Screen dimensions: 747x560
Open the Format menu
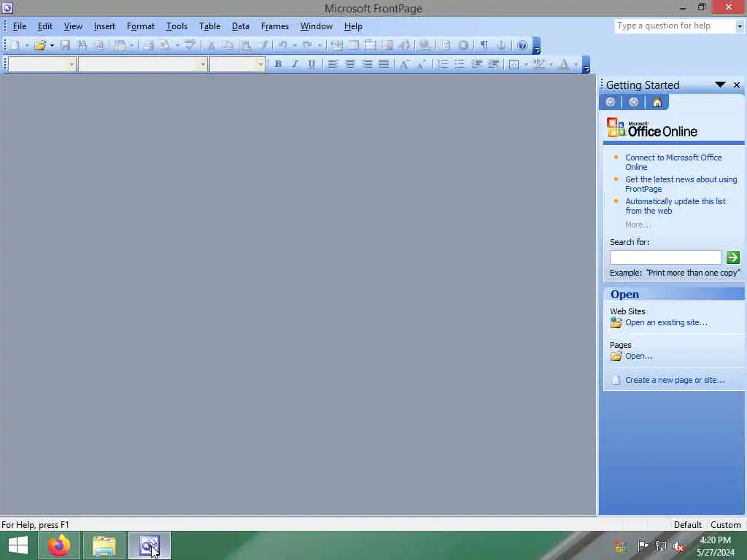point(141,26)
